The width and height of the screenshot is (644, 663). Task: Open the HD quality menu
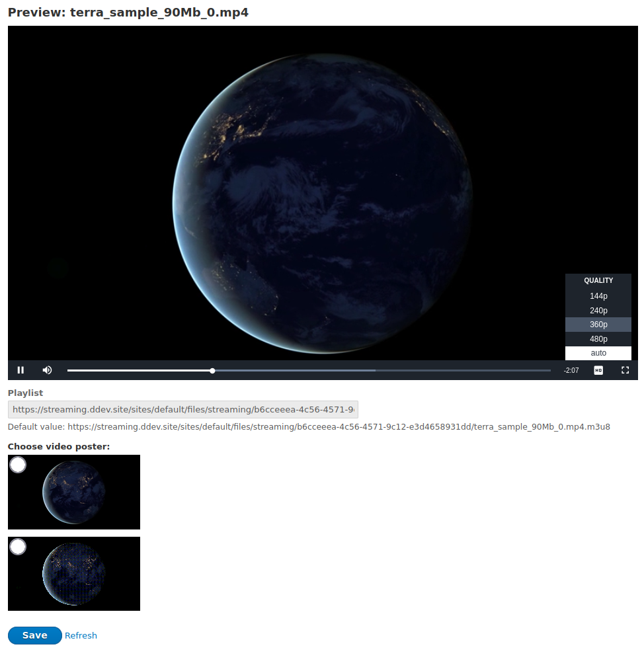click(x=598, y=370)
